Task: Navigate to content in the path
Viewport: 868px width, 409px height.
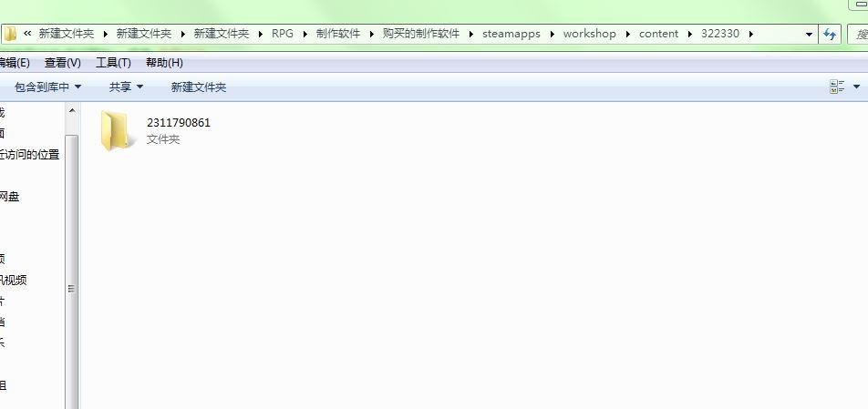Action: 658,33
